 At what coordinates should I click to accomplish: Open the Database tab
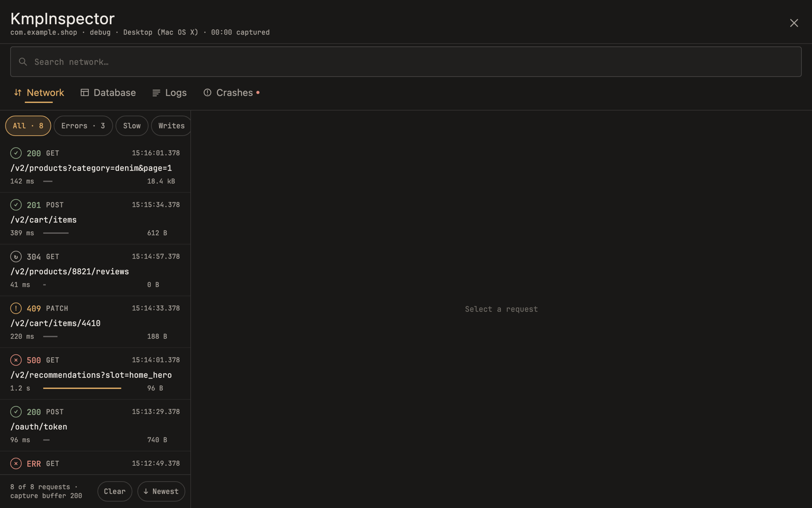pyautogui.click(x=108, y=92)
